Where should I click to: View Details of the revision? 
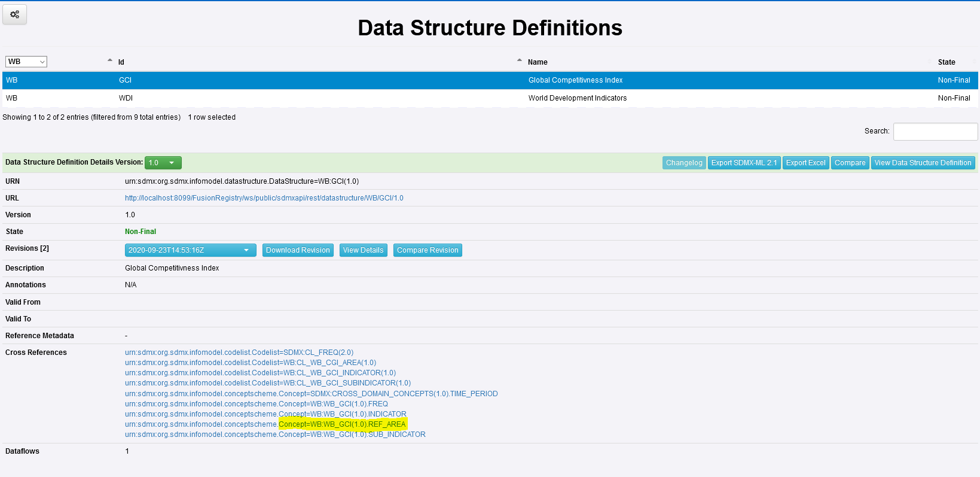(x=363, y=250)
